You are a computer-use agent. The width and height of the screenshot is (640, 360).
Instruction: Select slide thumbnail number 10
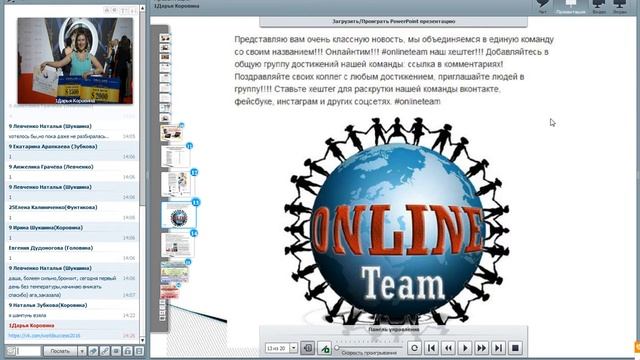point(171,133)
